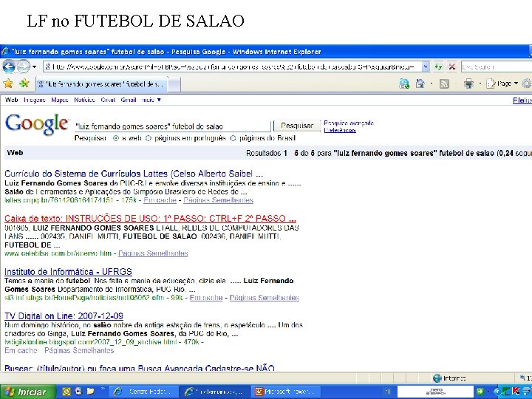Screen dimensions: 532x399
Task: Open the Mapas link in Google navigation
Action: (x=60, y=100)
